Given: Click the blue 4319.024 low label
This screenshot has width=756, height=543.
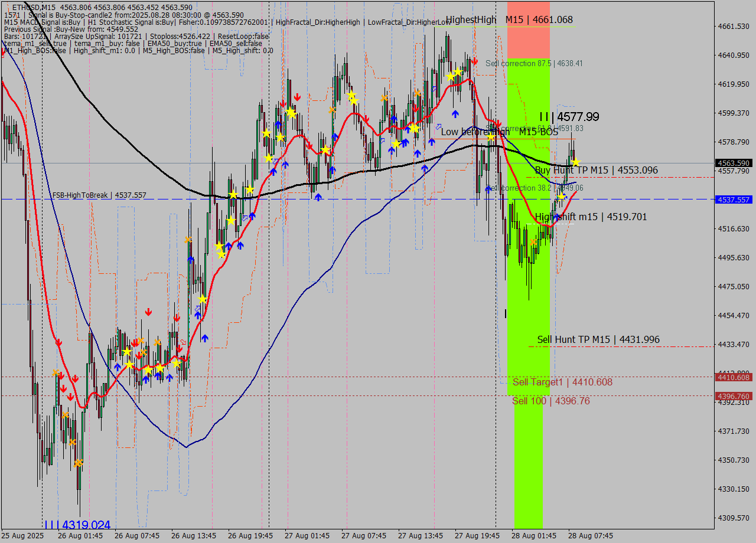Looking at the screenshot, I should 77,525.
